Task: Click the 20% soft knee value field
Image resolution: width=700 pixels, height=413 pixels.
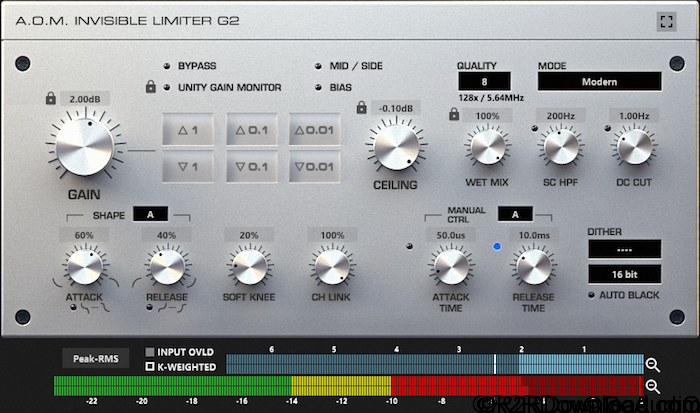Action: point(249,235)
